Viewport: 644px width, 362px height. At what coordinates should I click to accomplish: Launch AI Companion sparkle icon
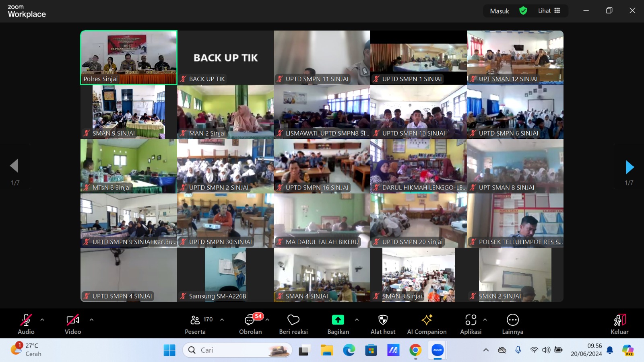click(x=427, y=324)
